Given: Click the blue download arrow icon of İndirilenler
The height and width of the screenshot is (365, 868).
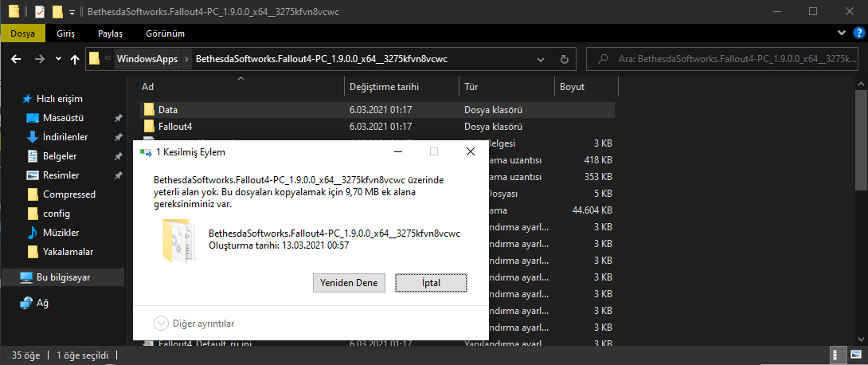Looking at the screenshot, I should 33,137.
